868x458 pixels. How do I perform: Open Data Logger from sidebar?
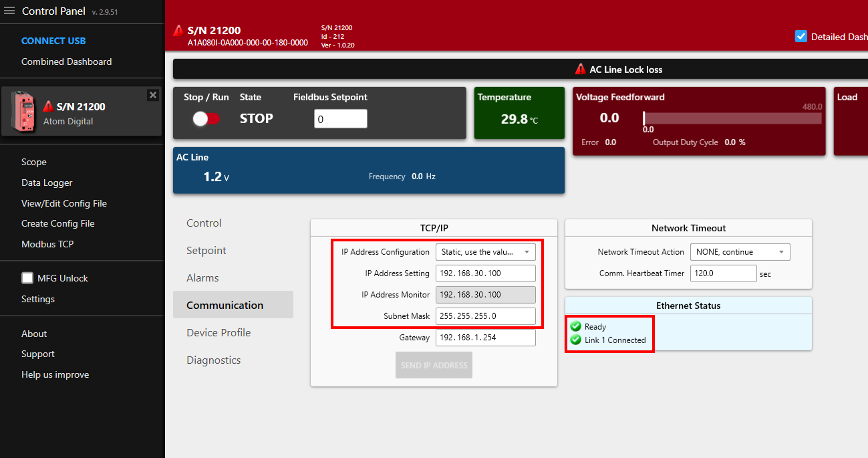47,183
